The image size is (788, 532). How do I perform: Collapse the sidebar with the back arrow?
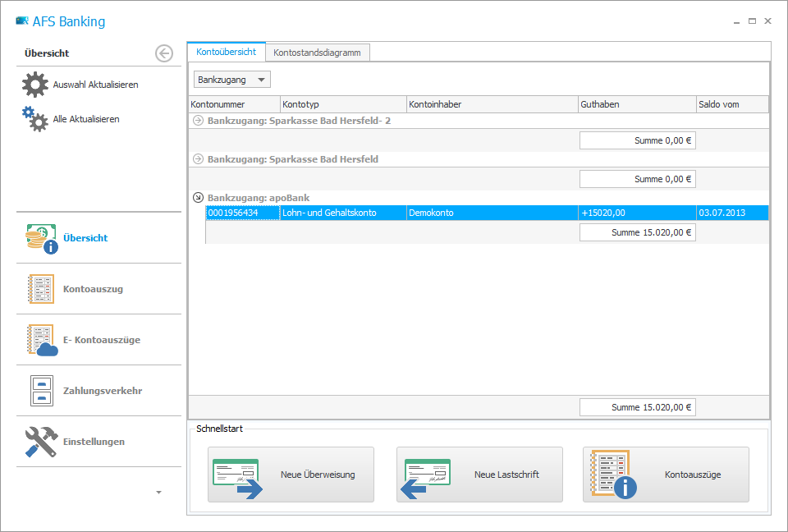coord(164,53)
